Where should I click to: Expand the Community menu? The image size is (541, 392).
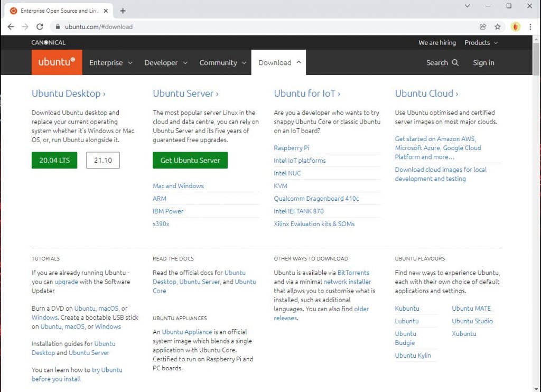pos(222,62)
